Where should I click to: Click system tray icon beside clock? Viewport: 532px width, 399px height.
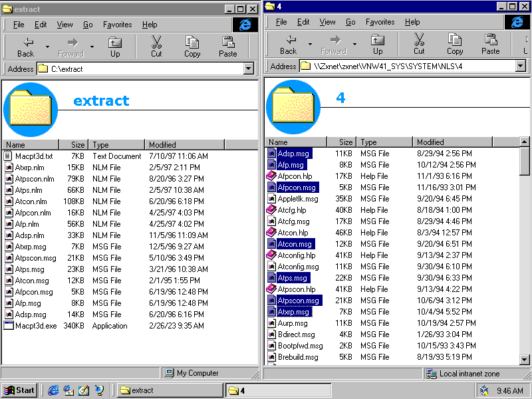tap(485, 390)
